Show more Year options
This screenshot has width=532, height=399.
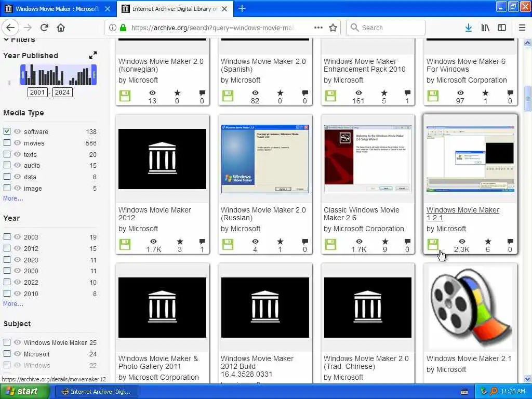[x=13, y=304]
